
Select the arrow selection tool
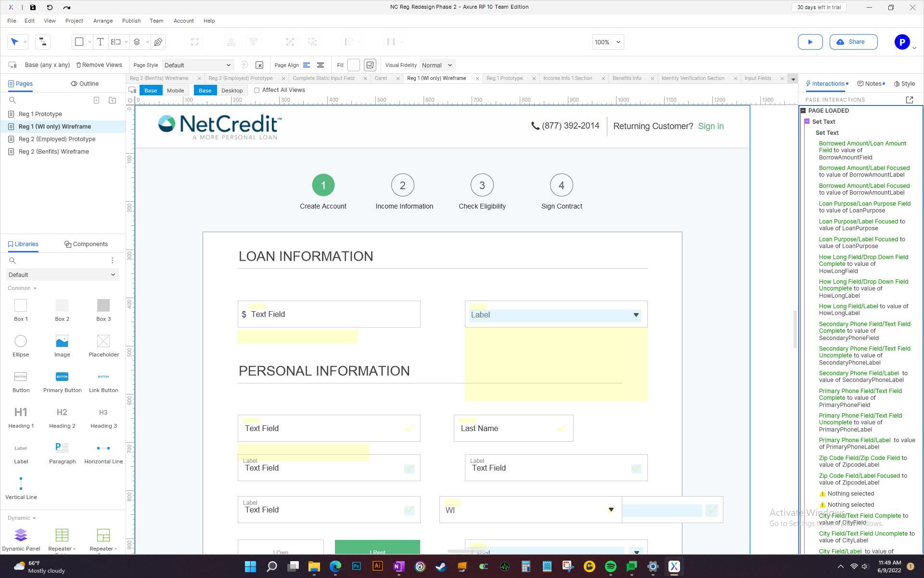[x=14, y=42]
